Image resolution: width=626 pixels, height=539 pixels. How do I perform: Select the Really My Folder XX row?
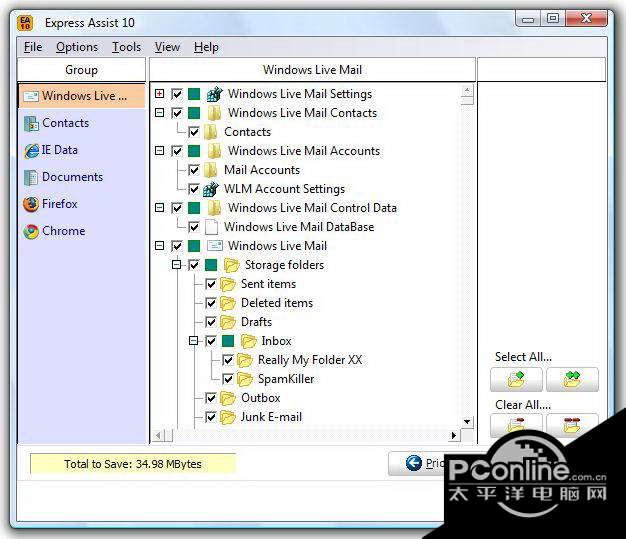pos(310,360)
